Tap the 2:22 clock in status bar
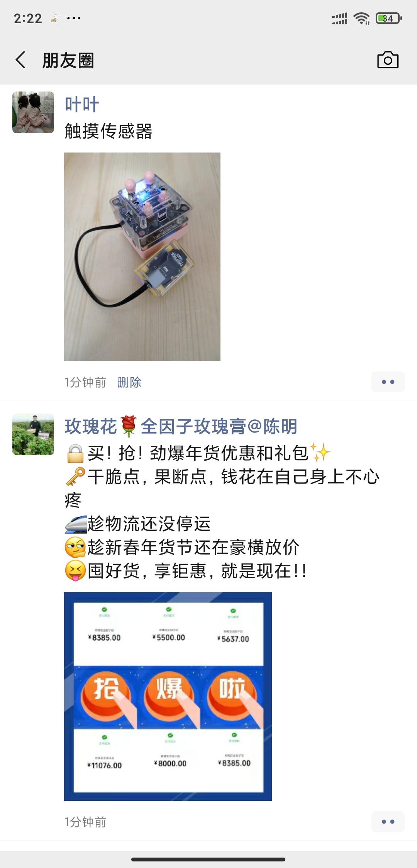Image resolution: width=417 pixels, height=868 pixels. (28, 18)
